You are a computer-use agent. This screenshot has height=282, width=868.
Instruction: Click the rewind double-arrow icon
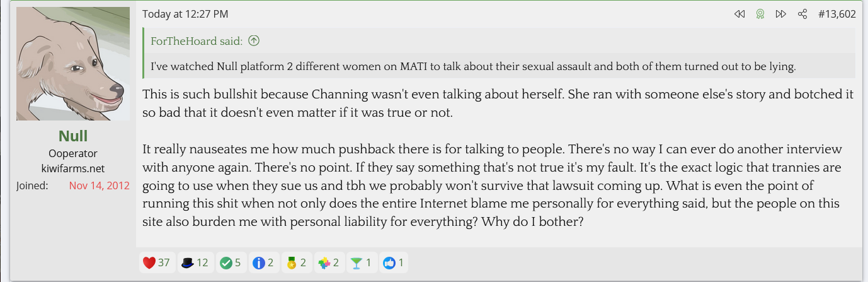click(x=740, y=14)
